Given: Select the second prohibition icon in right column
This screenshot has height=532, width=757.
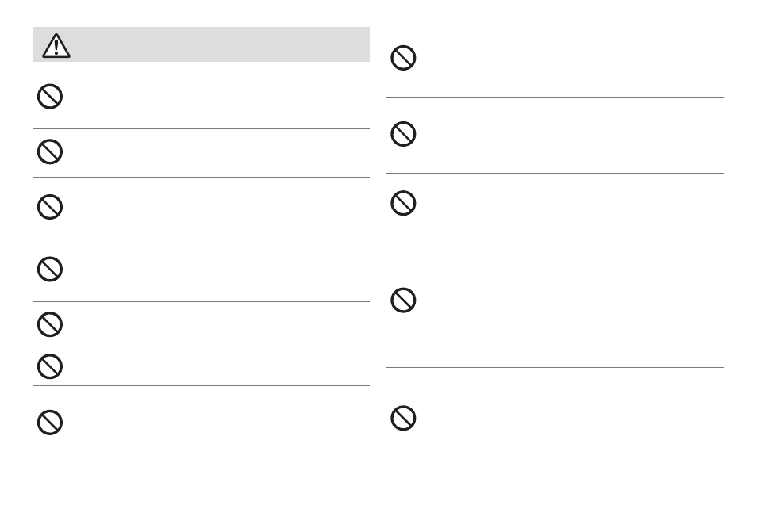Looking at the screenshot, I should 403,134.
